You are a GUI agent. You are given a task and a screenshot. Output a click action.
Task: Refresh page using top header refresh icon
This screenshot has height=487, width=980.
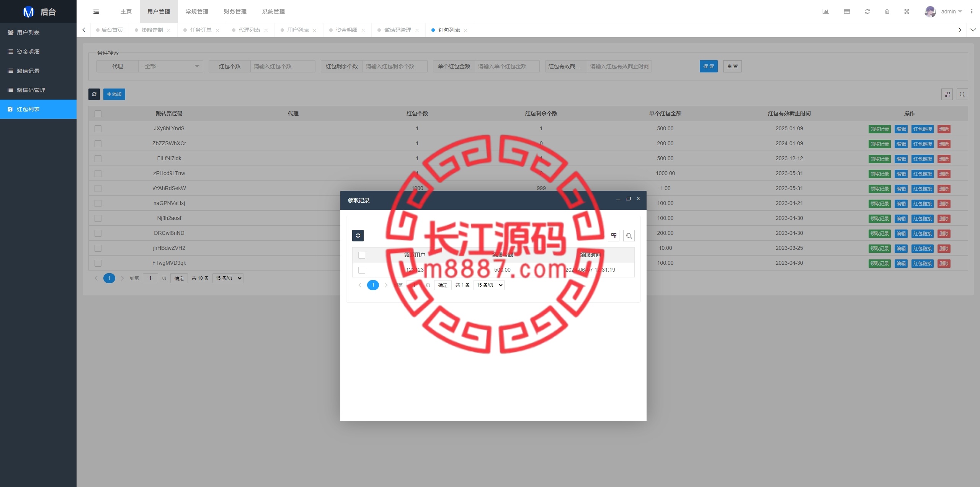point(867,11)
